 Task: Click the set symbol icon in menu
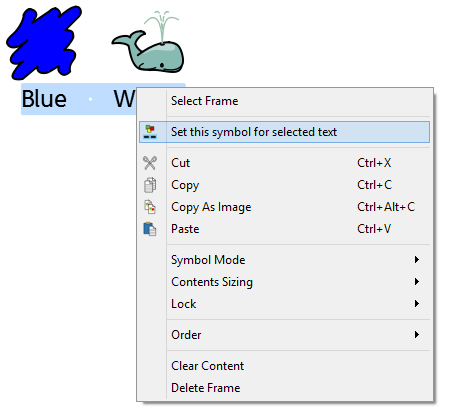coord(150,132)
